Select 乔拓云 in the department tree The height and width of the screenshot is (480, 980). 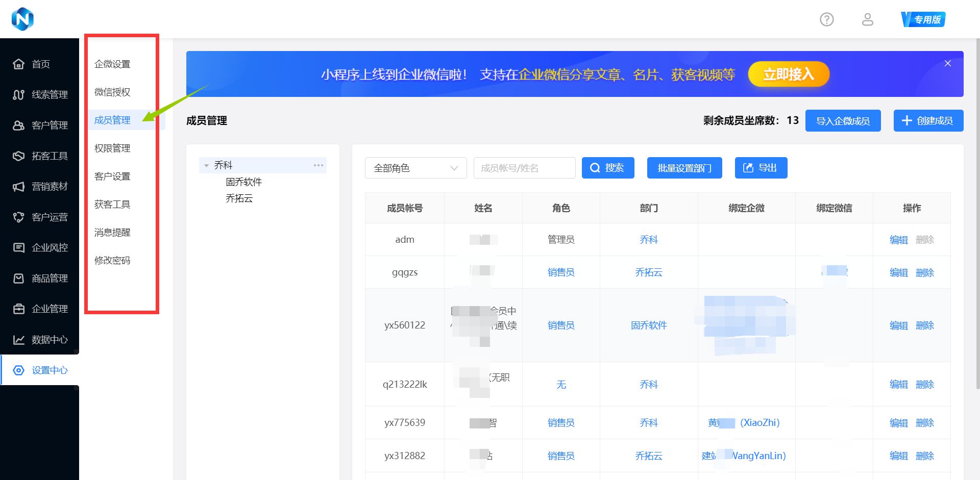(239, 198)
